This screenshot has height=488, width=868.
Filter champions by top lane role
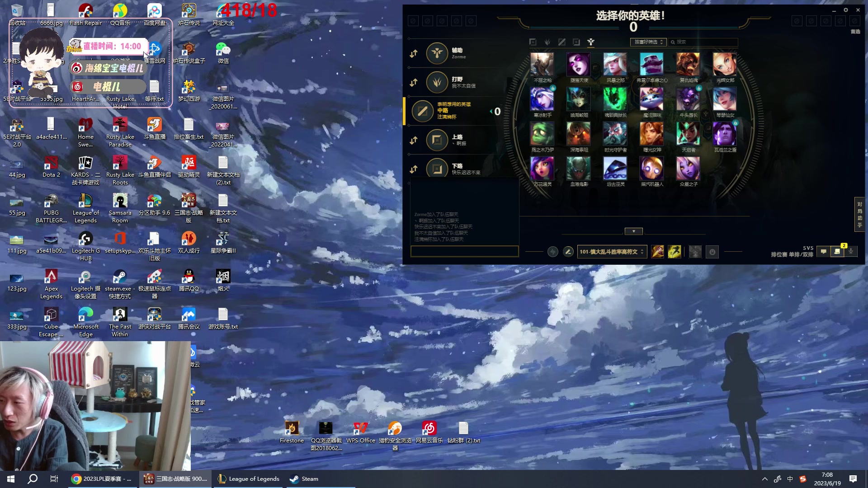point(533,42)
